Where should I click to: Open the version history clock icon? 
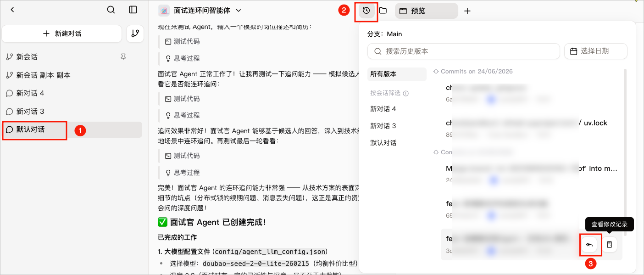[x=366, y=11]
